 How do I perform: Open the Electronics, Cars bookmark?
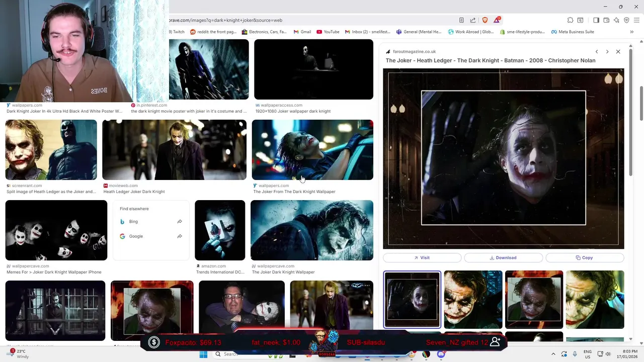click(x=264, y=32)
